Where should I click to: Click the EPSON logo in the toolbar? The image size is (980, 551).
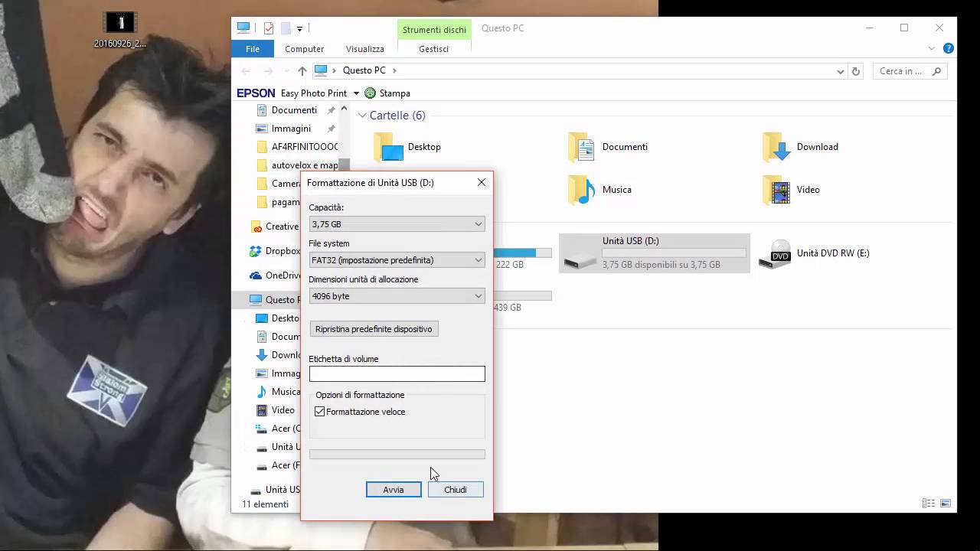coord(256,93)
